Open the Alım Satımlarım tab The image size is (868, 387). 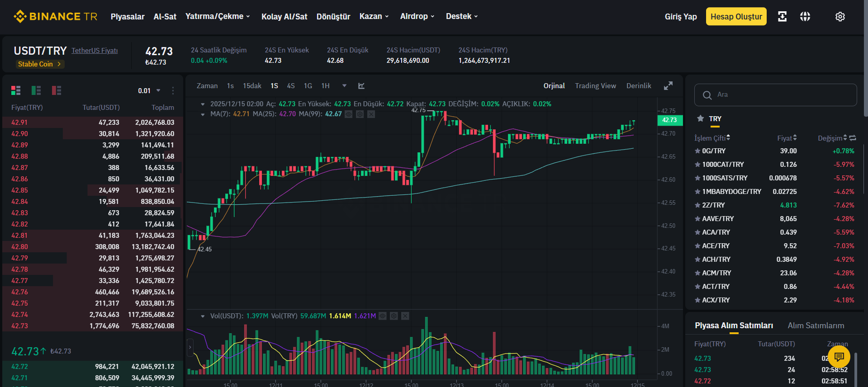pos(816,326)
